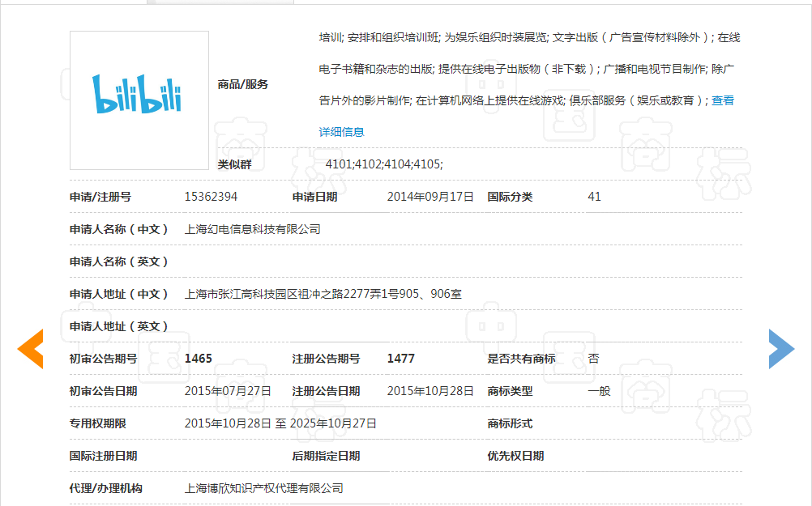The width and height of the screenshot is (812, 506).
Task: Click the 申请/注册号 label
Action: click(x=100, y=197)
